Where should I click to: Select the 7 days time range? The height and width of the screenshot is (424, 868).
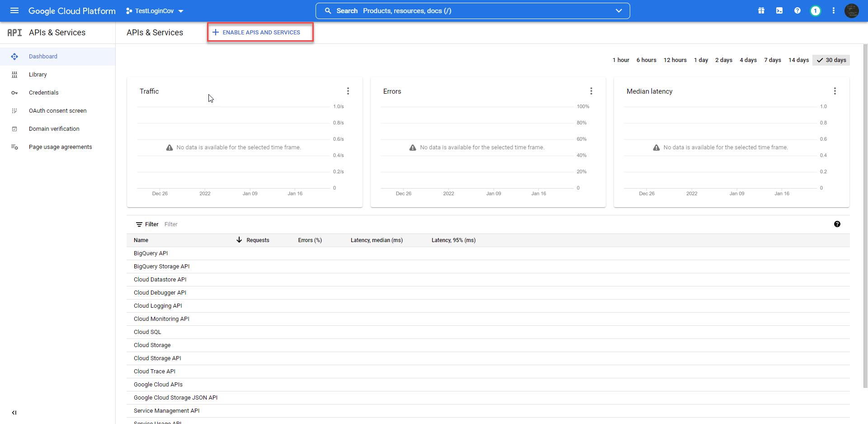773,60
